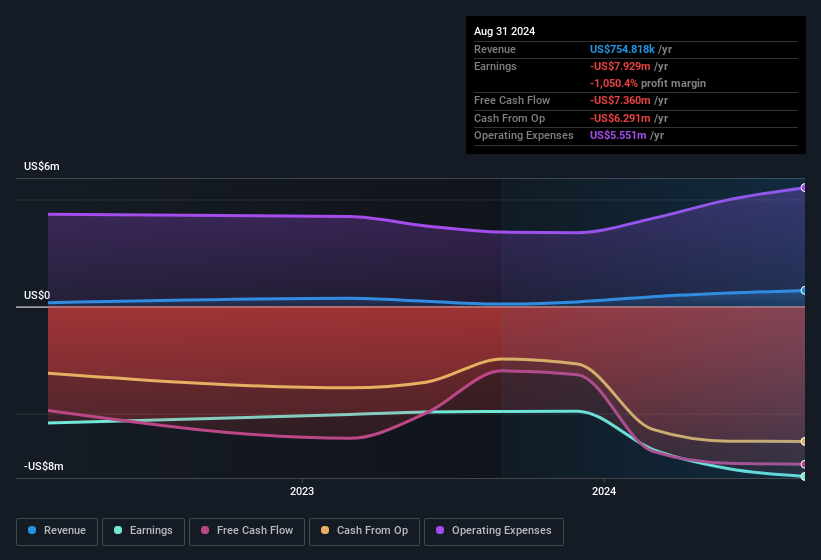Select the 2023 axis label

(302, 491)
